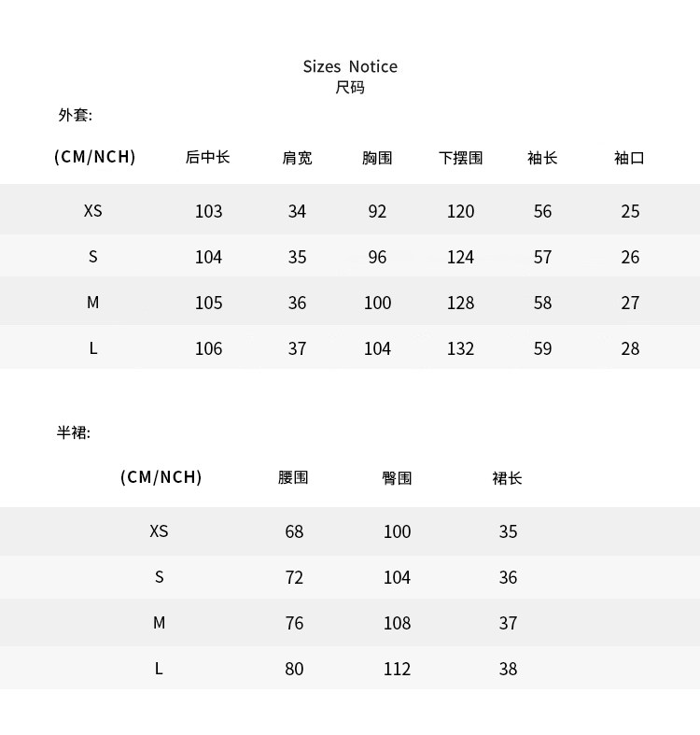This screenshot has width=700, height=735.
Task: Click the 腰围 column header
Action: [293, 477]
